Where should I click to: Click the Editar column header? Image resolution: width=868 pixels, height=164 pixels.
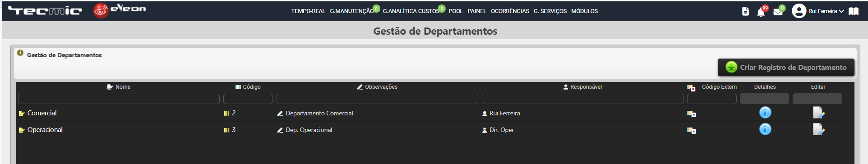818,87
